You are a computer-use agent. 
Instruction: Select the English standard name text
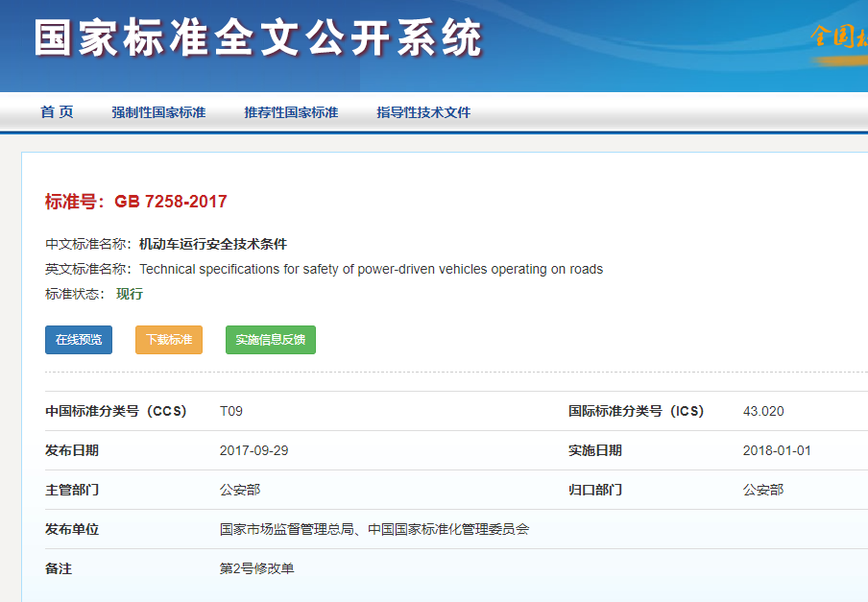pos(374,269)
